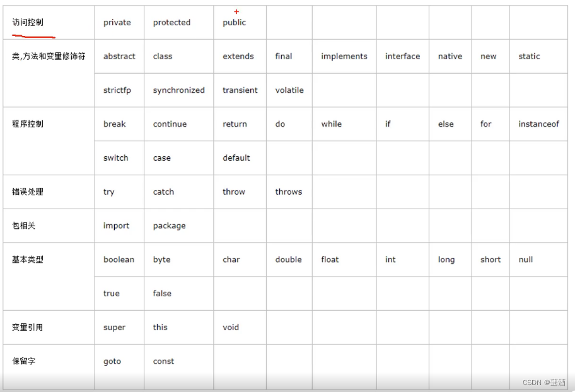
Task: Click the '基本类型' row header
Action: pos(28,260)
